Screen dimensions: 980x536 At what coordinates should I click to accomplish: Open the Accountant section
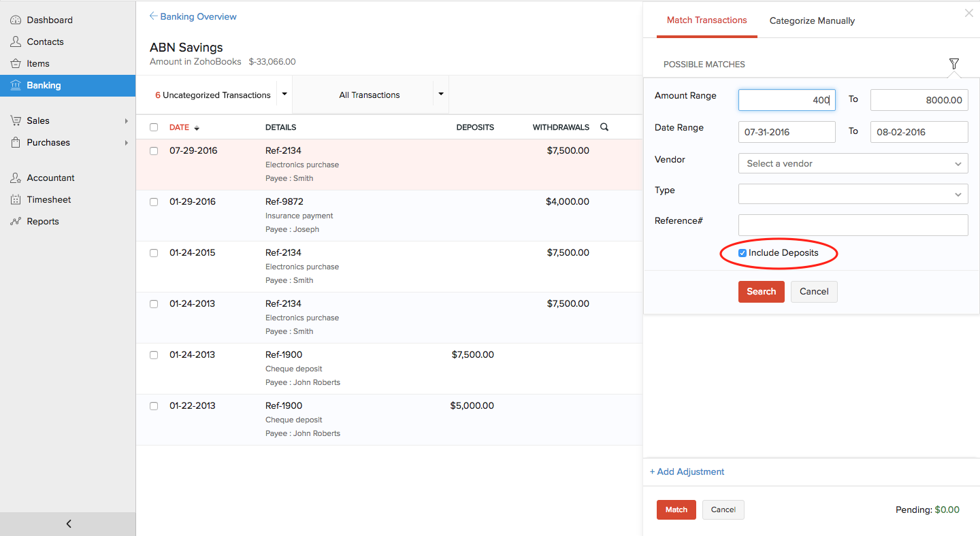click(x=49, y=178)
